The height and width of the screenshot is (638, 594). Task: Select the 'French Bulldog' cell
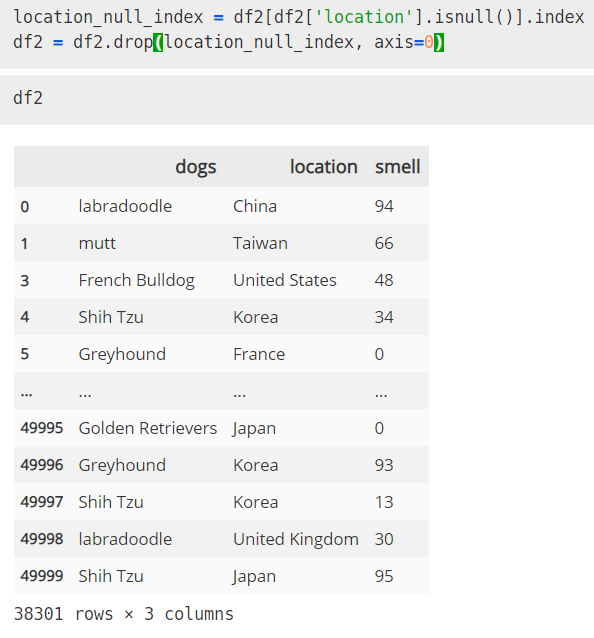click(137, 280)
